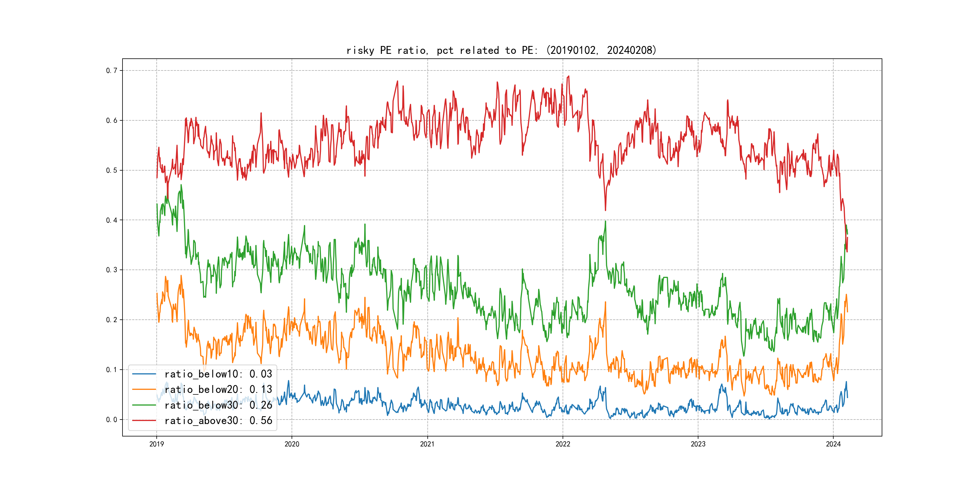980x490 pixels.
Task: Click the 0.0 y-axis tick label
Action: (112, 420)
